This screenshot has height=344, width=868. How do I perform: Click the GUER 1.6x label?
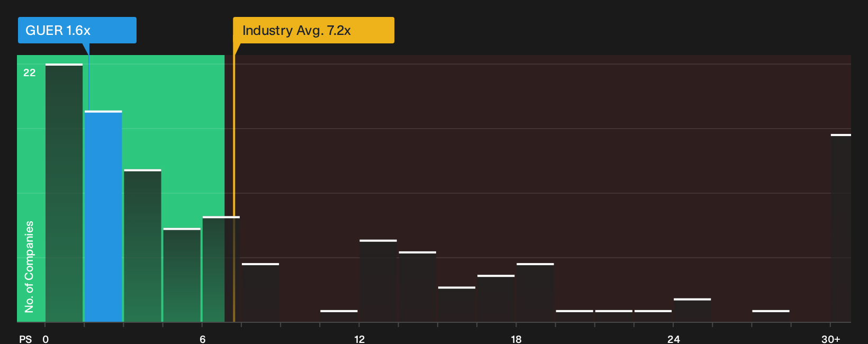pos(77,30)
